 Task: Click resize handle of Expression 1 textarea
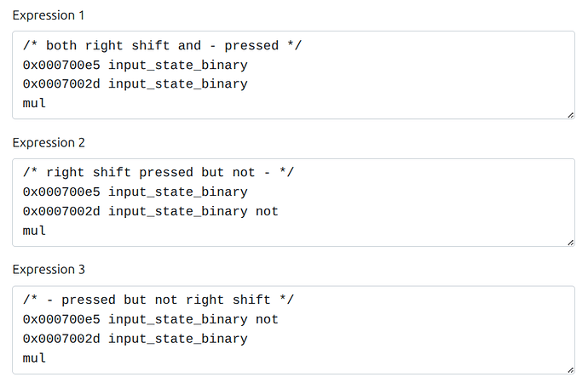[570, 115]
